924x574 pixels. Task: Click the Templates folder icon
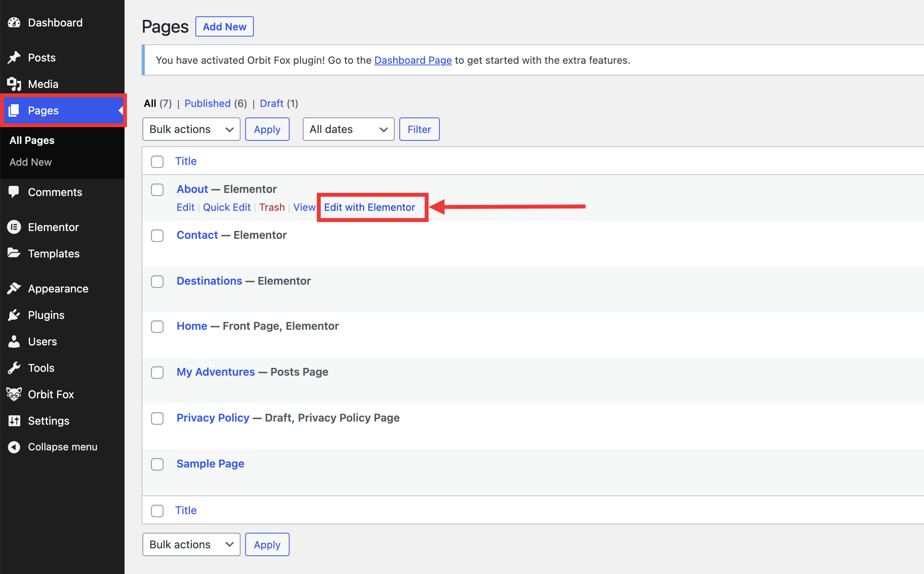(14, 254)
